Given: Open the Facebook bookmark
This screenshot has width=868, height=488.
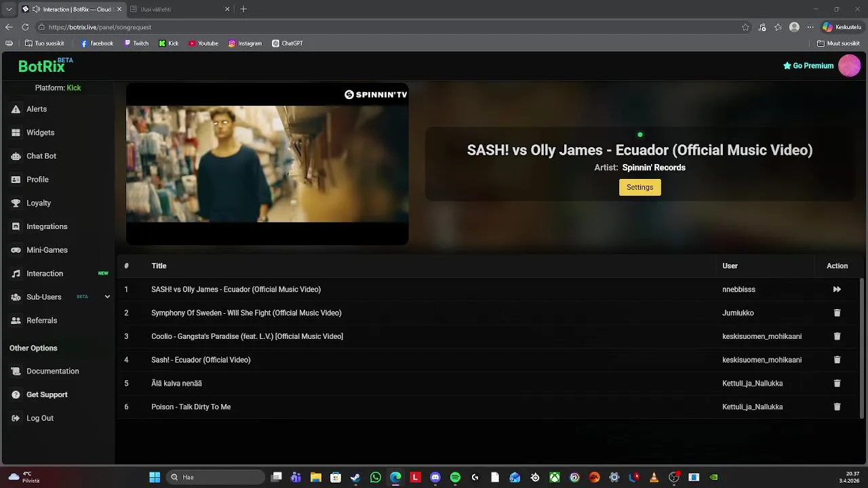Looking at the screenshot, I should coord(97,43).
